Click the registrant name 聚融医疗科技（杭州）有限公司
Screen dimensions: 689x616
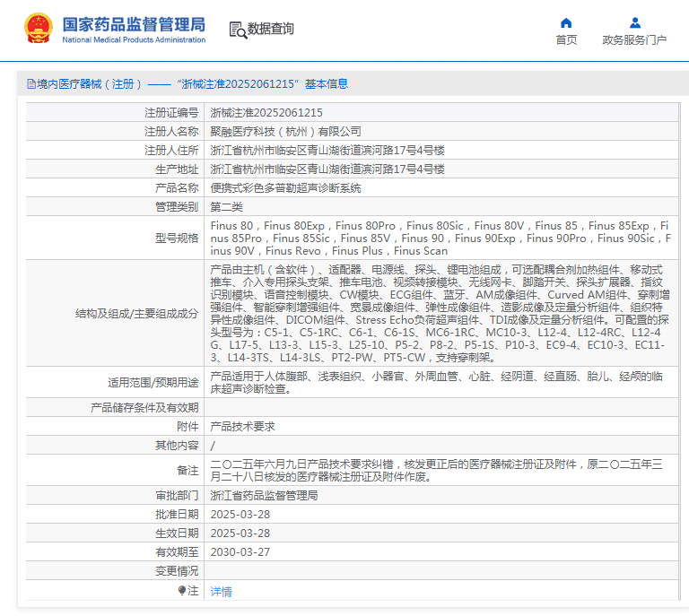(285, 131)
